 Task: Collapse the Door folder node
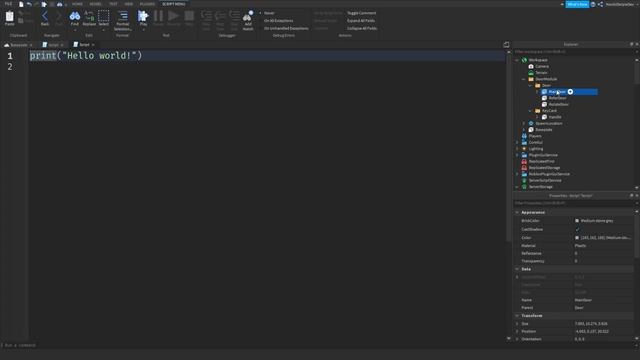[530, 85]
